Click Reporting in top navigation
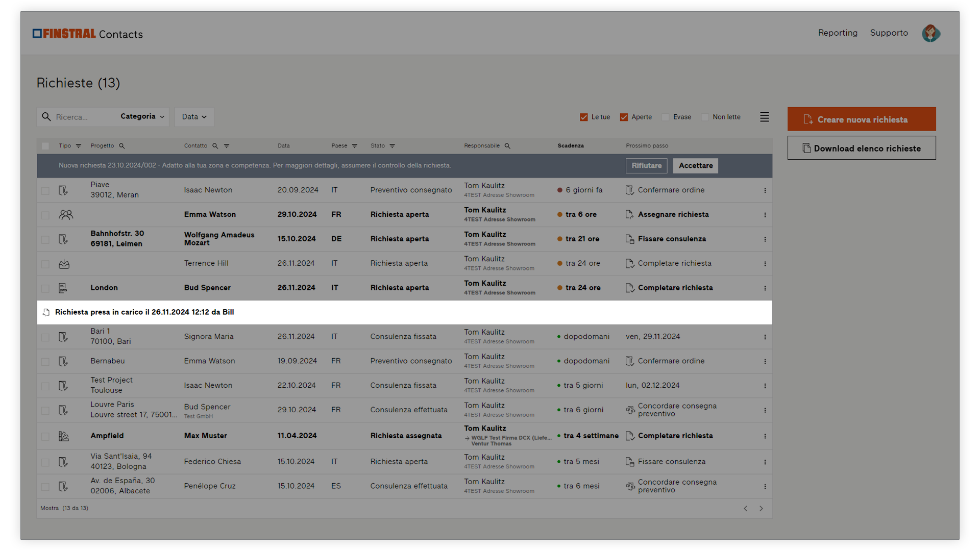Viewport: 980px width, 551px height. pos(838,33)
